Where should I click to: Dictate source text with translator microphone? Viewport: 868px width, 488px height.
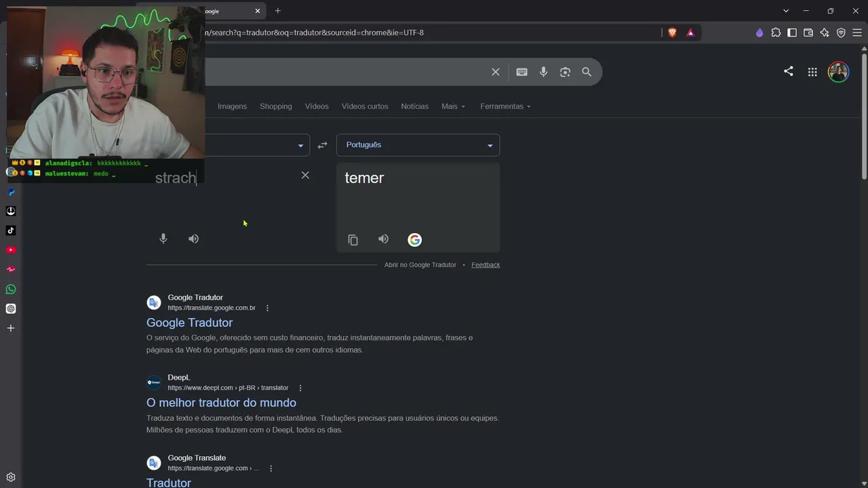tap(163, 239)
